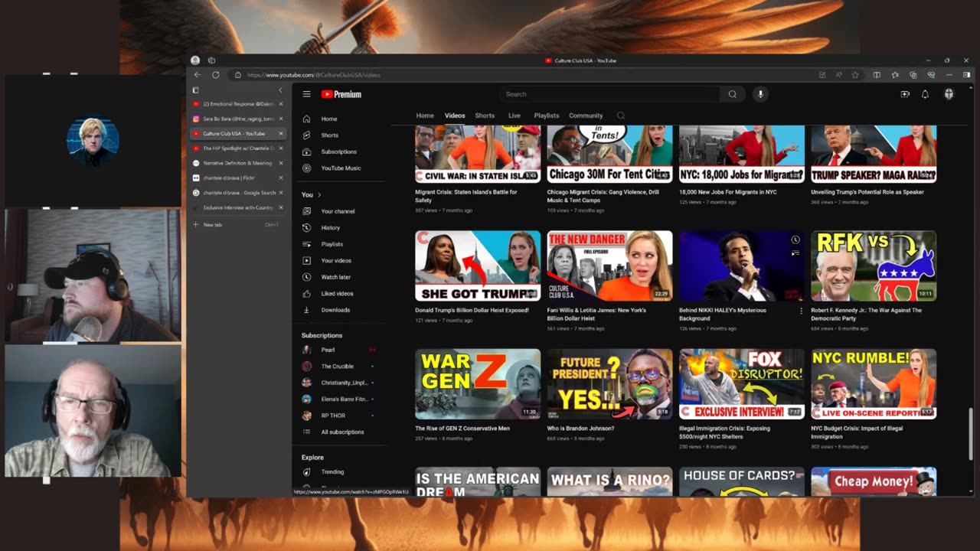980x551 pixels.
Task: Click the Edge address bar URL
Action: (x=313, y=75)
